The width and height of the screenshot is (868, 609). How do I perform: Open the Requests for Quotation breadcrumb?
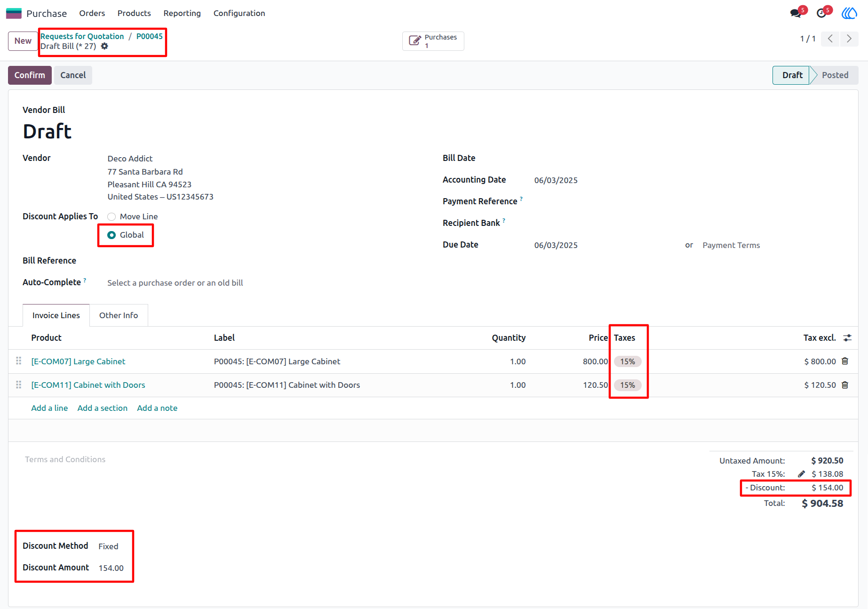82,36
